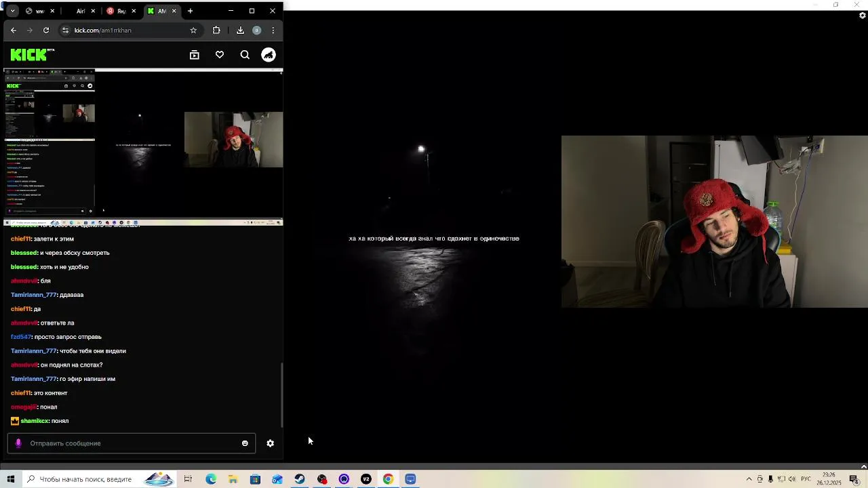View site information icon in address bar
This screenshot has height=488, width=868.
(x=65, y=30)
